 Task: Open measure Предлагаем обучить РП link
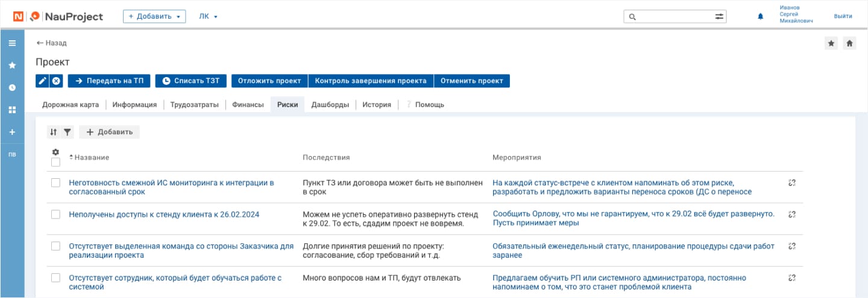pos(619,282)
